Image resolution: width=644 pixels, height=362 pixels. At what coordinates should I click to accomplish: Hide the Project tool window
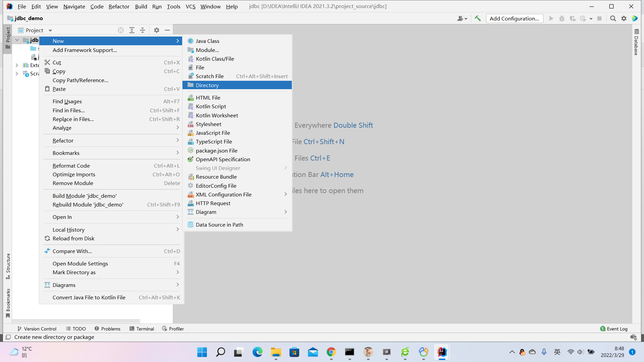167,30
